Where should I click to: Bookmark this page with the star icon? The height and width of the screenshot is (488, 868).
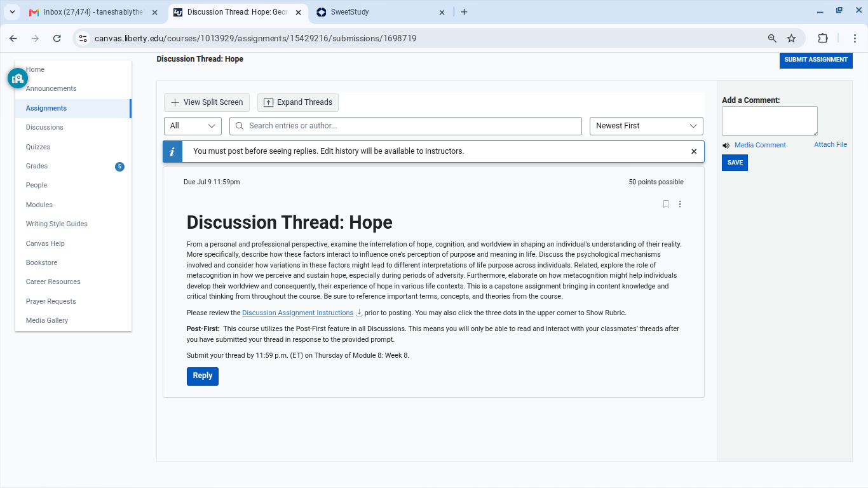coord(791,38)
